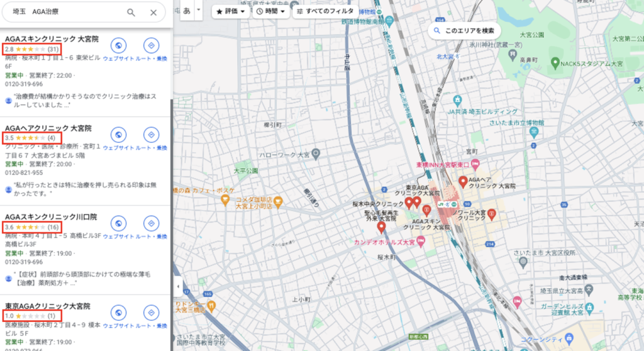Open すべてのフィルタ all filters button
Image resolution: width=644 pixels, height=351 pixels.
click(x=325, y=11)
